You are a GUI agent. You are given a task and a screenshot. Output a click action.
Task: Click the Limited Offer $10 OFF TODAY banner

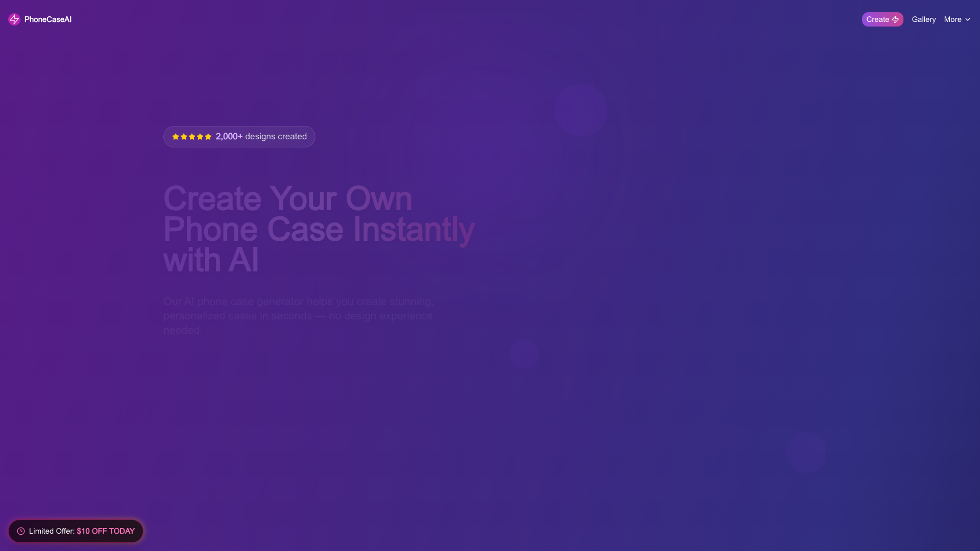76,531
